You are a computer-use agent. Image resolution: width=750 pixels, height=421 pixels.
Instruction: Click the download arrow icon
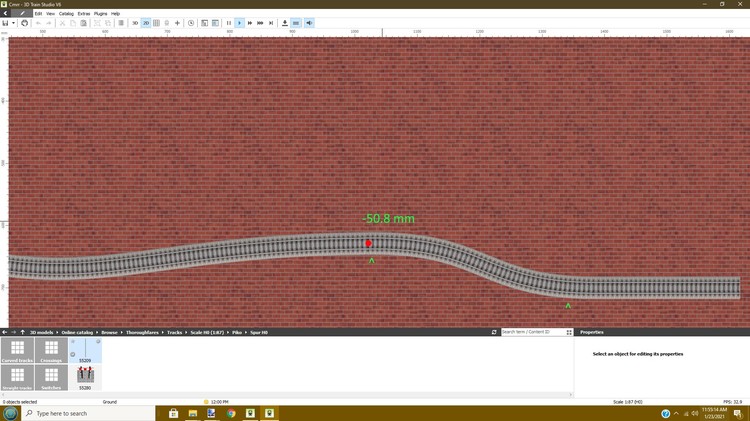[285, 23]
